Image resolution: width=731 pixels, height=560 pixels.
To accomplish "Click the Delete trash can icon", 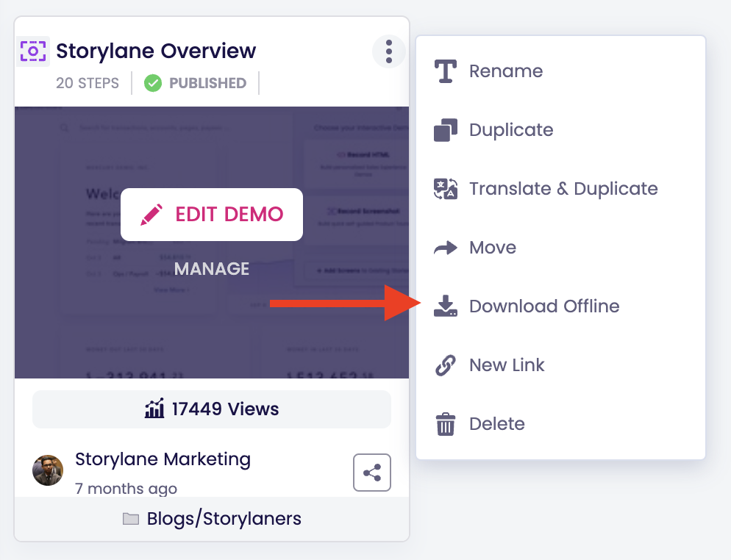I will coord(445,424).
